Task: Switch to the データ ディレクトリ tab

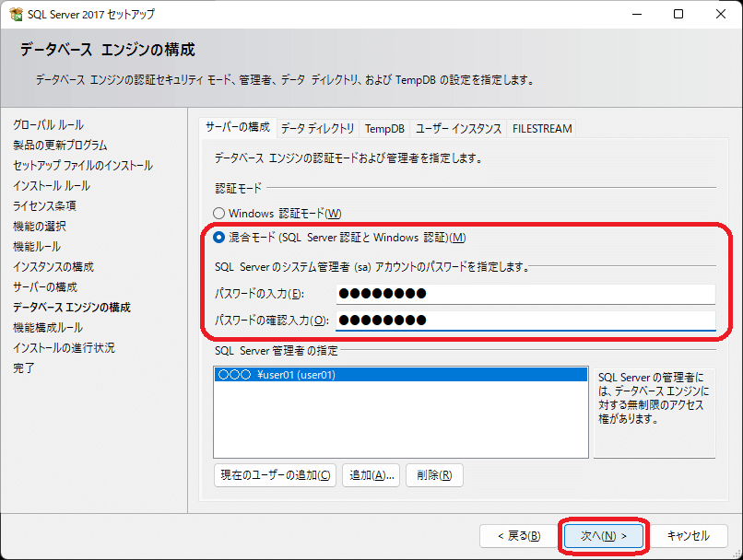Action: coord(317,128)
